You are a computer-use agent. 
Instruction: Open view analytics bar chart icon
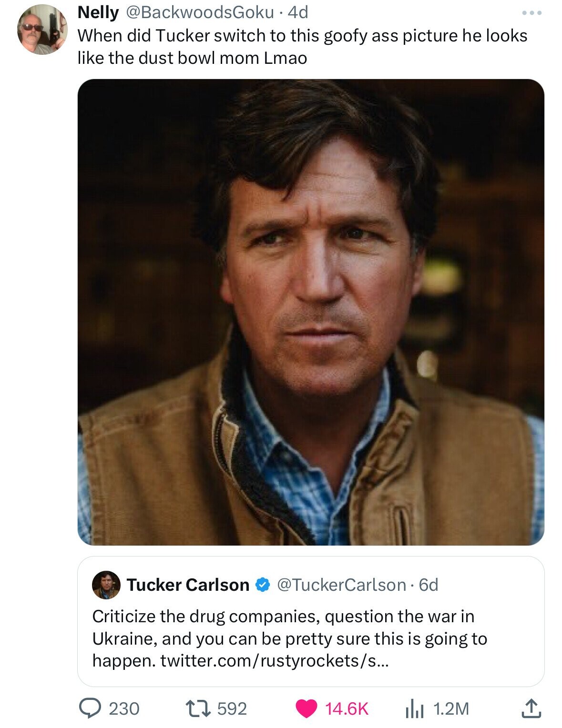414,708
